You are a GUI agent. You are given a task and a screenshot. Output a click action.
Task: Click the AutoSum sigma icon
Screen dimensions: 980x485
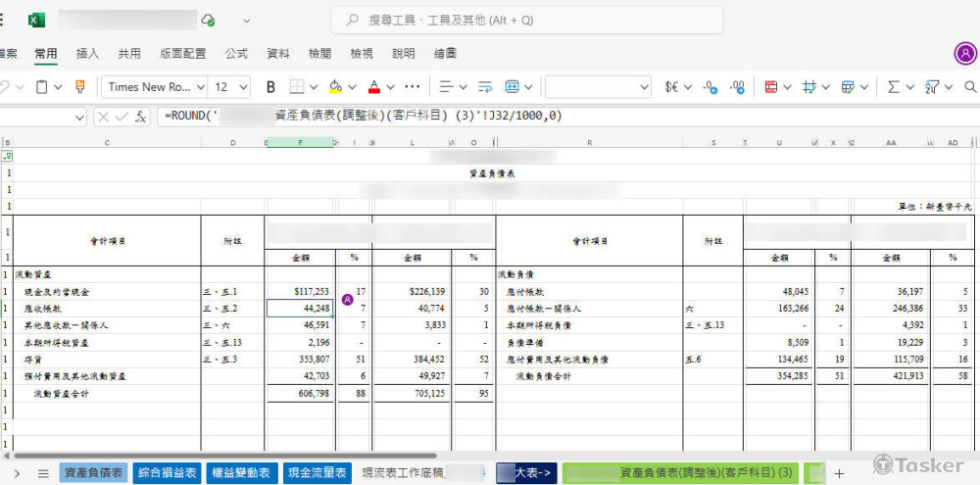(894, 87)
